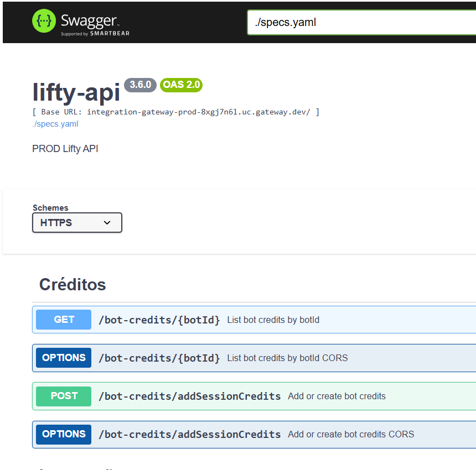Screen dimensions: 476x470
Task: Click the Base URL text line
Action: 176,112
